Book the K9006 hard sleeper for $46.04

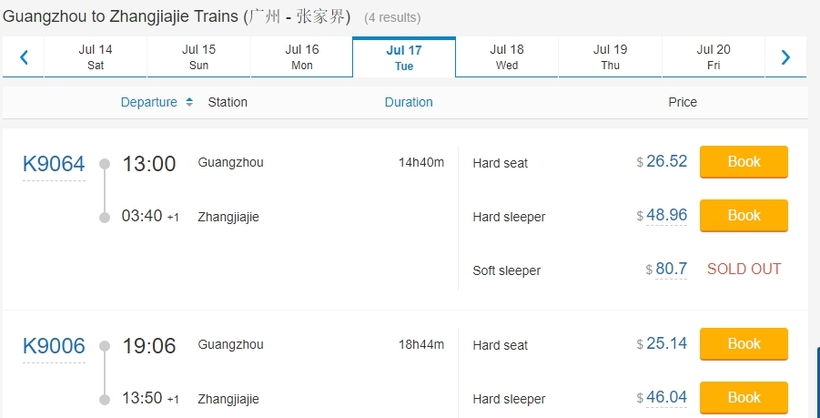[x=744, y=398]
